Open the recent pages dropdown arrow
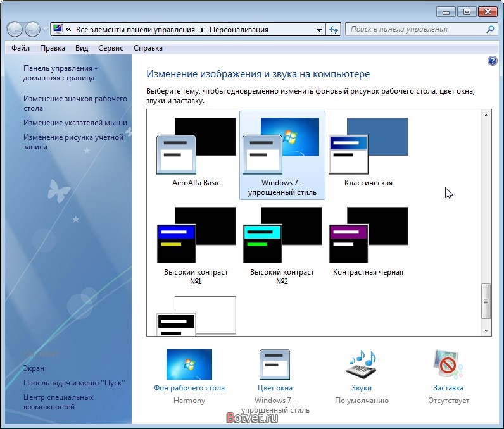 tap(46, 30)
